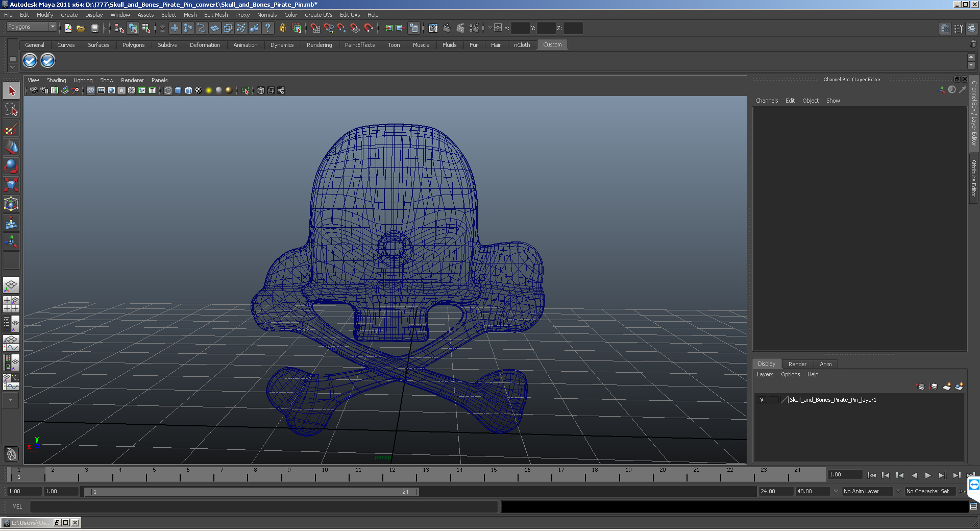Open the Edit Mesh menu
This screenshot has height=531, width=980.
(216, 15)
